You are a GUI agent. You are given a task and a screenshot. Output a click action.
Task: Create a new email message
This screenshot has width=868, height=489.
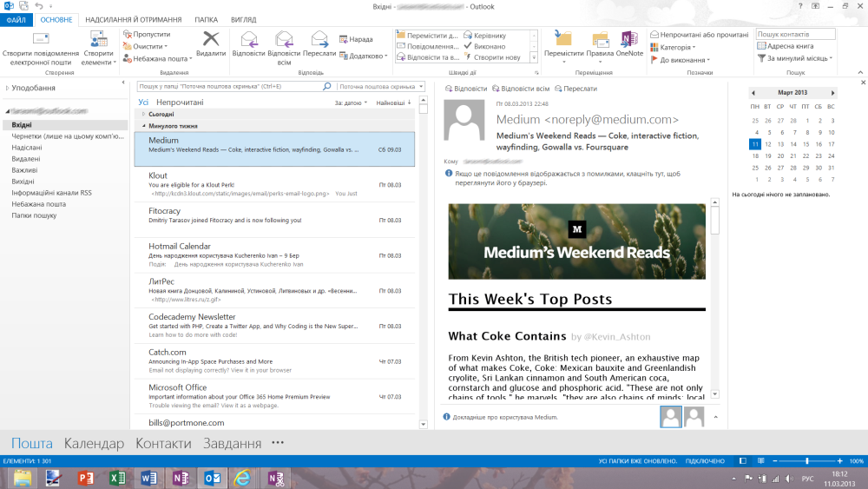(x=41, y=49)
